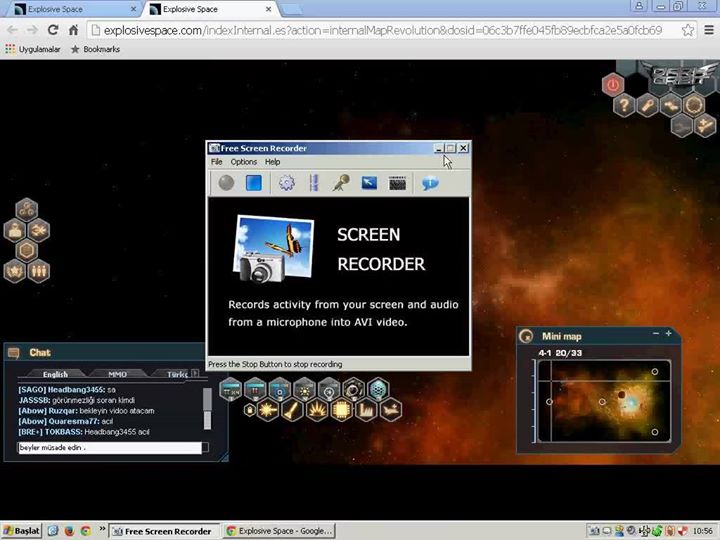Select the explosion hexagon in action bar
The image size is (720, 540).
317,410
